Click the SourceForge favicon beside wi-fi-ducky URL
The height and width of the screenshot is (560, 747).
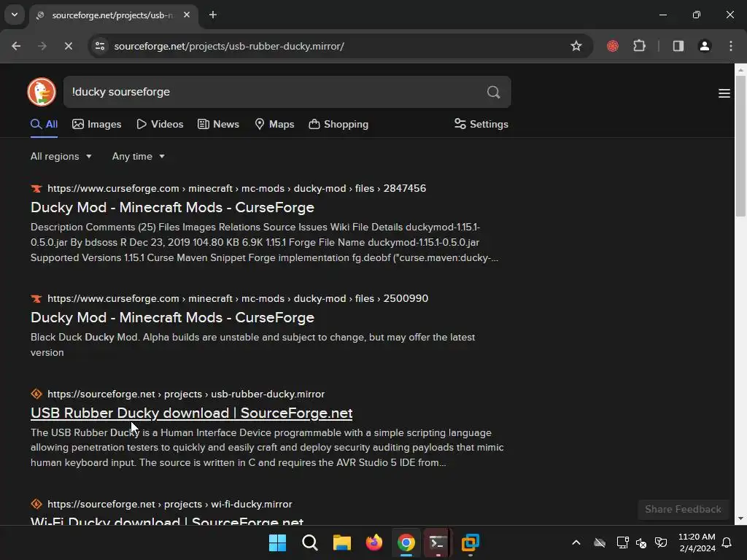(x=36, y=505)
